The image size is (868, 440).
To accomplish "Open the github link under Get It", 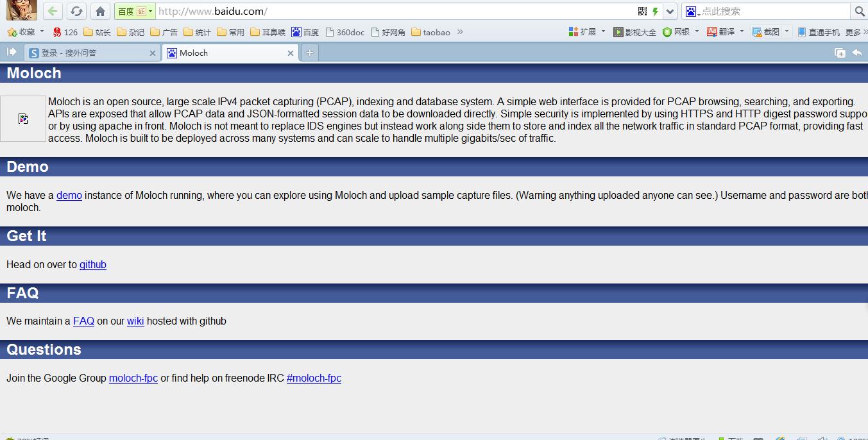I will [93, 264].
